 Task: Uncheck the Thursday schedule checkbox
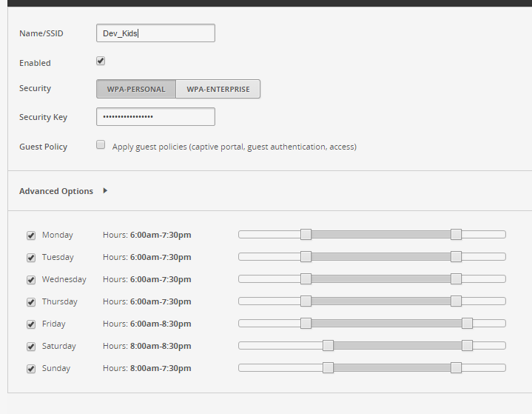[x=31, y=302]
